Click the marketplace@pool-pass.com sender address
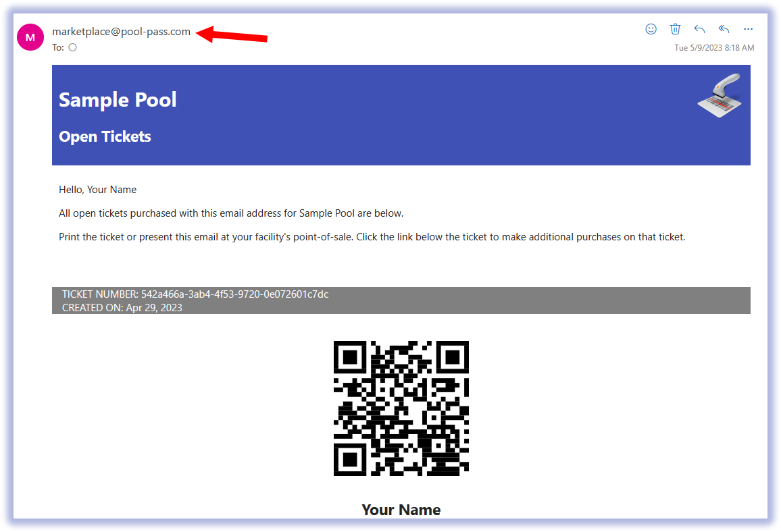This screenshot has width=781, height=532. tap(121, 31)
